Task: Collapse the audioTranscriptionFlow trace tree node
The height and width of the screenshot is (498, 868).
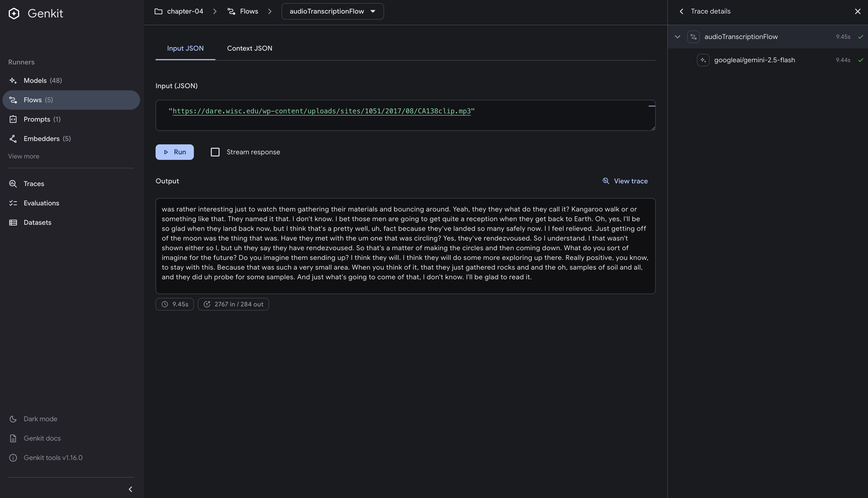Action: 677,37
